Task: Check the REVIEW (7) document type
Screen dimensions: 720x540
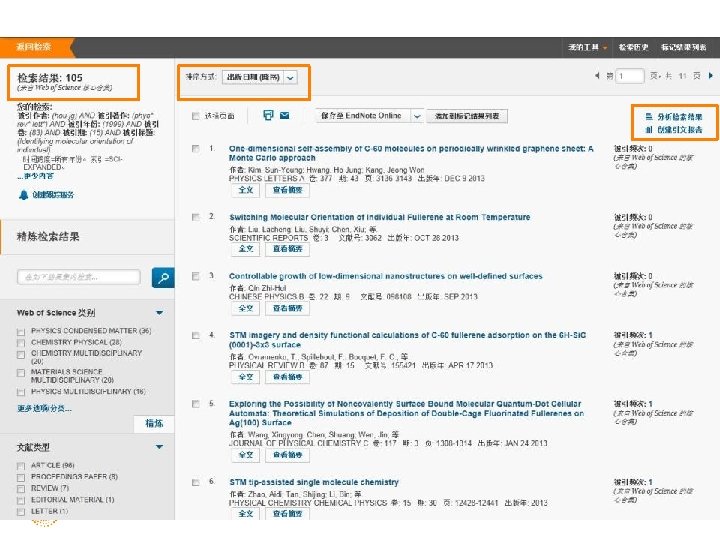Action: (21, 489)
